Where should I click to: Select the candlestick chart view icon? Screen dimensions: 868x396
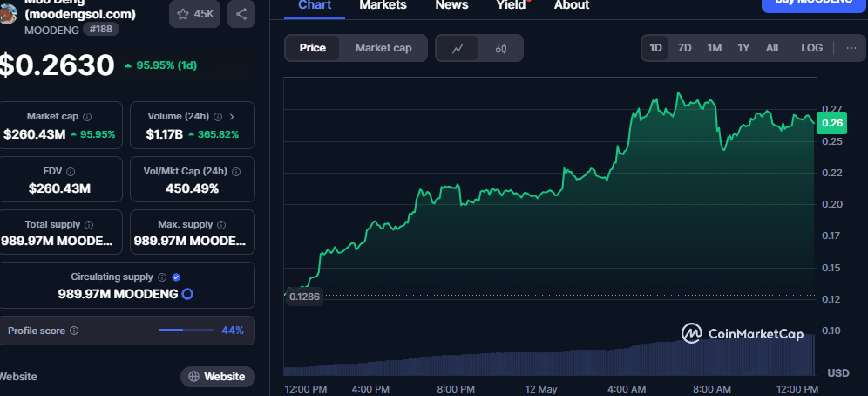point(501,48)
